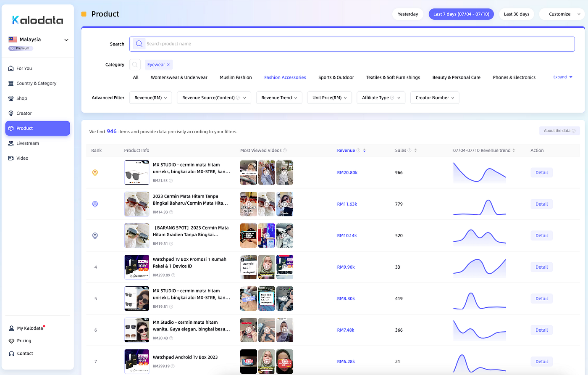Sort by Revenue using the sort arrows

[x=364, y=151]
